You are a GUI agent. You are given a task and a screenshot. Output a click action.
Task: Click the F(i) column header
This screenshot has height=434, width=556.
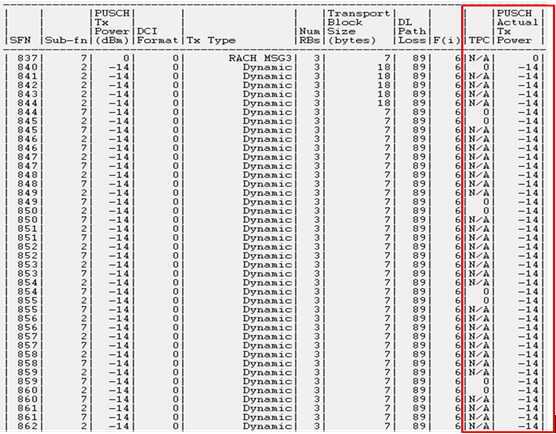click(446, 40)
